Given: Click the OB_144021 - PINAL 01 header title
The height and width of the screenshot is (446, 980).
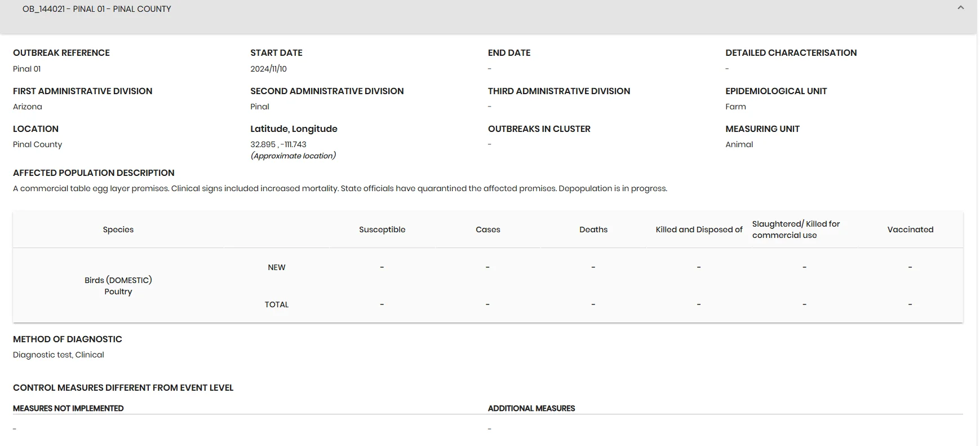Looking at the screenshot, I should tap(97, 9).
